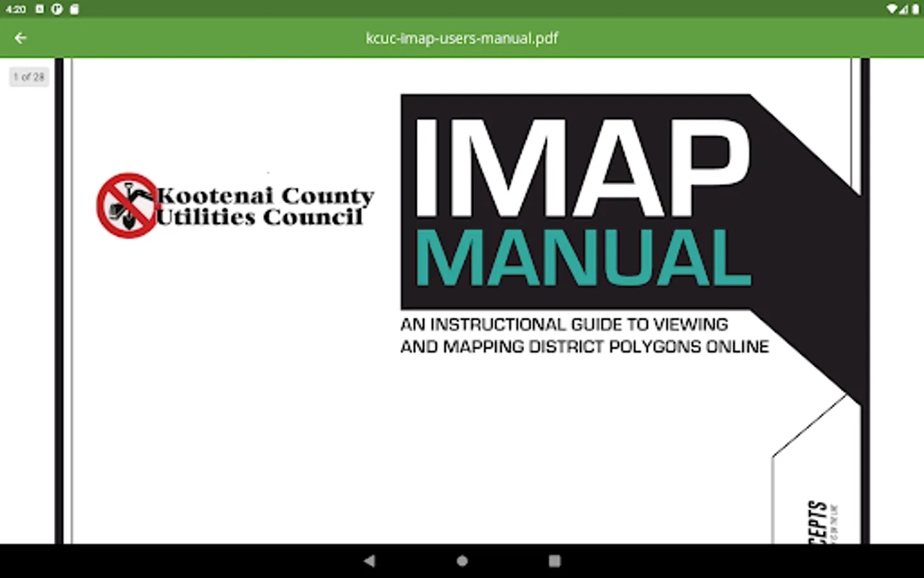Tap the SD card status bar icon
Image resolution: width=924 pixels, height=578 pixels.
click(74, 9)
